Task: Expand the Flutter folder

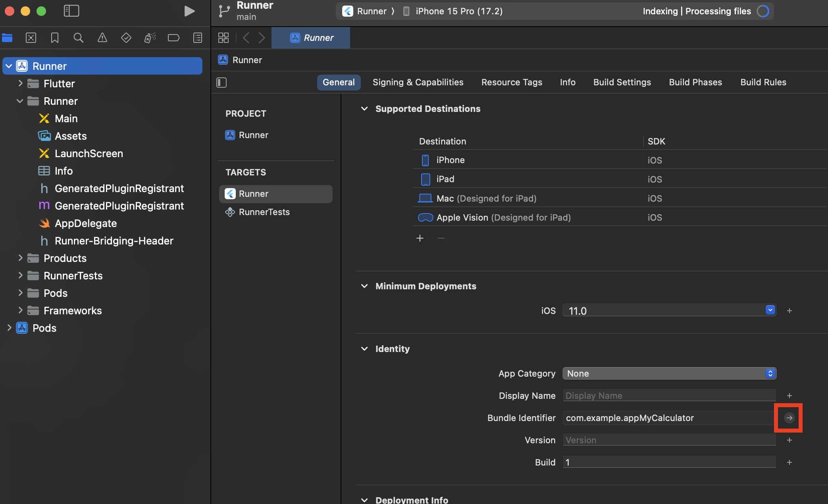Action: pyautogui.click(x=20, y=83)
